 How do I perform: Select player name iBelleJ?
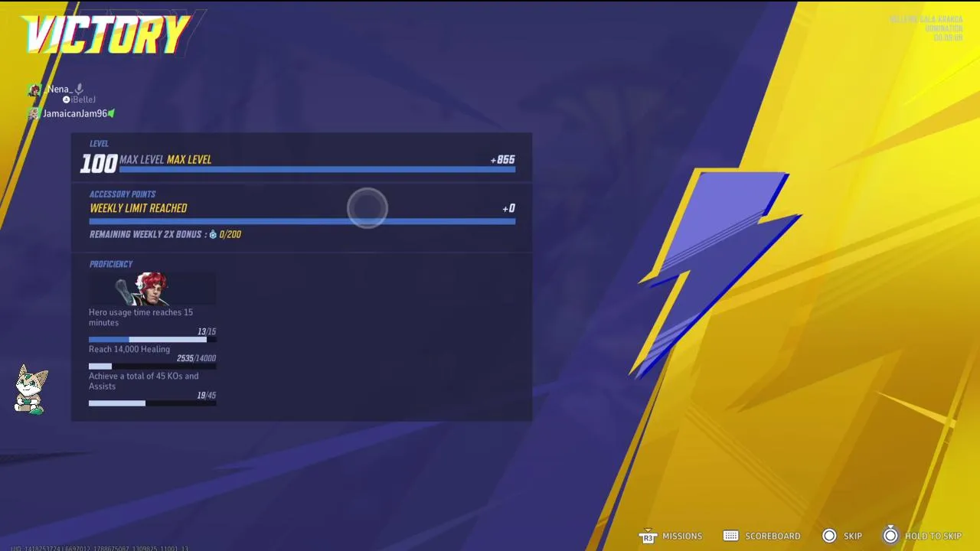pos(83,99)
